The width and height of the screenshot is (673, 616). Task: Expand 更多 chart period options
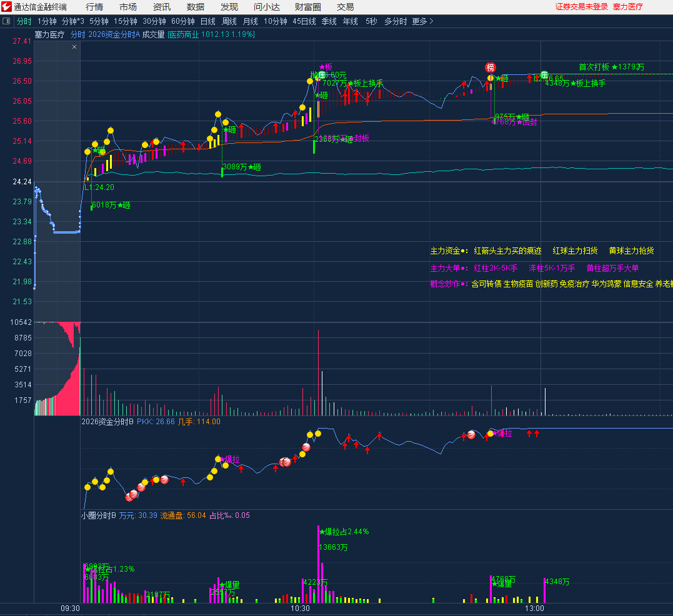[x=422, y=21]
